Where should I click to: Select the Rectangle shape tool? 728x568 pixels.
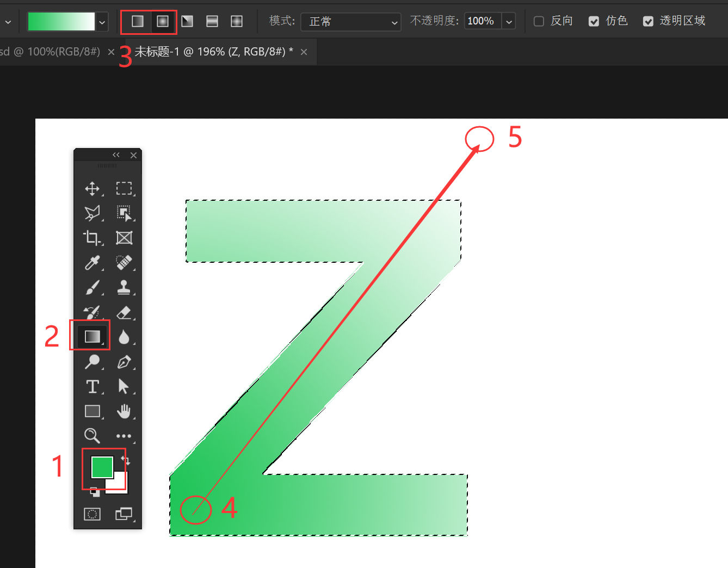[x=92, y=411]
